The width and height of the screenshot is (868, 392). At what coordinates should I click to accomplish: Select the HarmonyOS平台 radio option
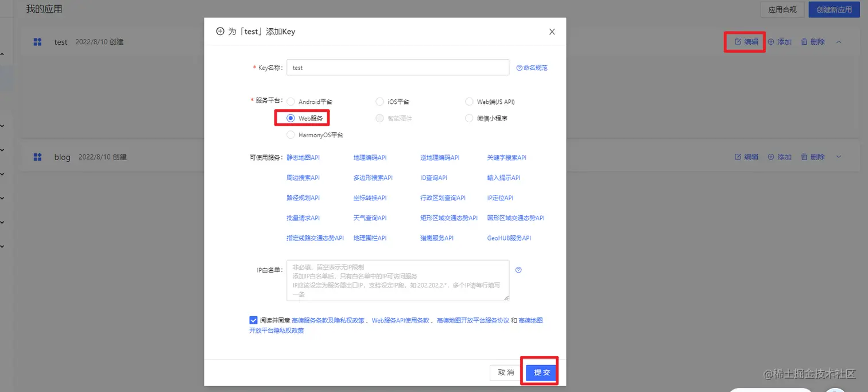tap(290, 135)
